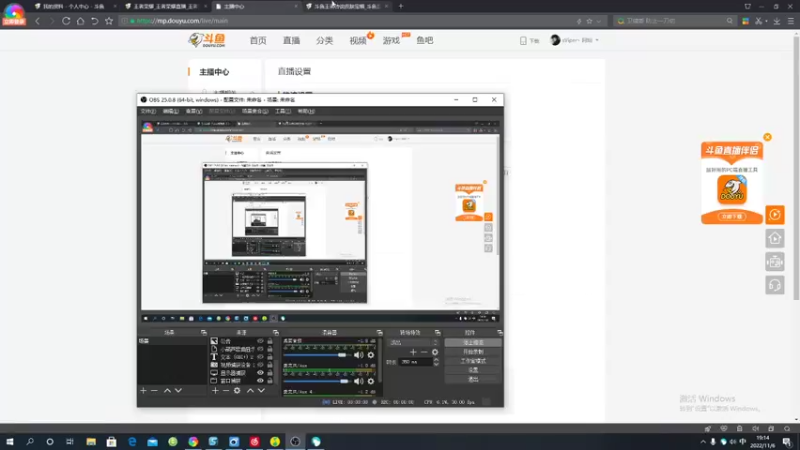Screen dimensions: 800x450
Task: Remove selected source with Sources minus icon
Action: pyautogui.click(x=226, y=390)
